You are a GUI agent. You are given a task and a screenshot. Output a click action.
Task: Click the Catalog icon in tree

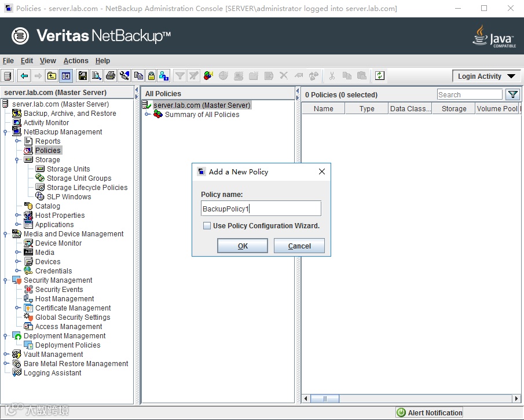pos(28,206)
